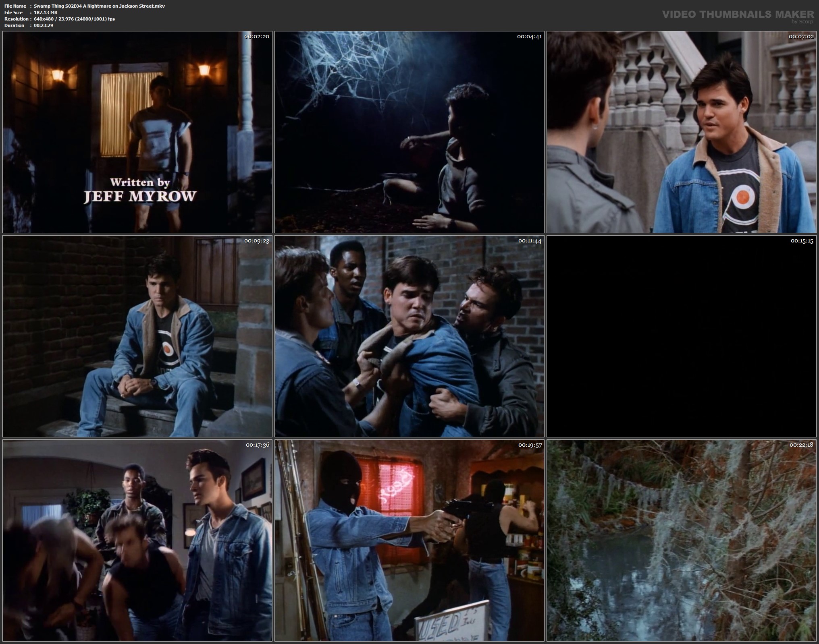Click the black frame at 00:15:15
This screenshot has width=819, height=644.
click(682, 336)
